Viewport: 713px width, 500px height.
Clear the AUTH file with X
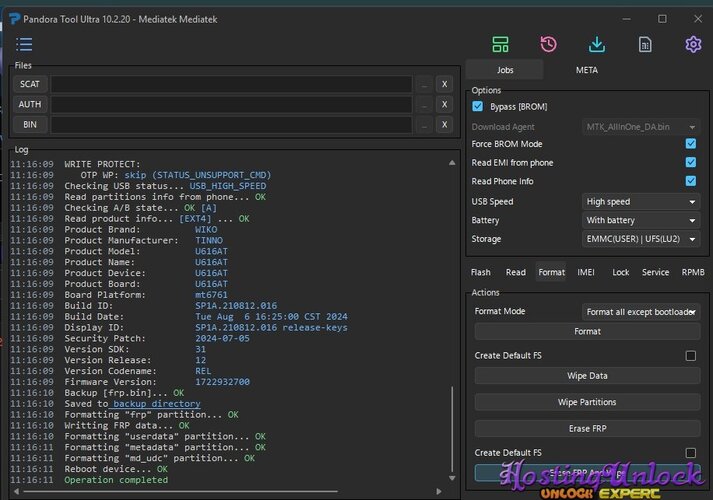(x=444, y=104)
